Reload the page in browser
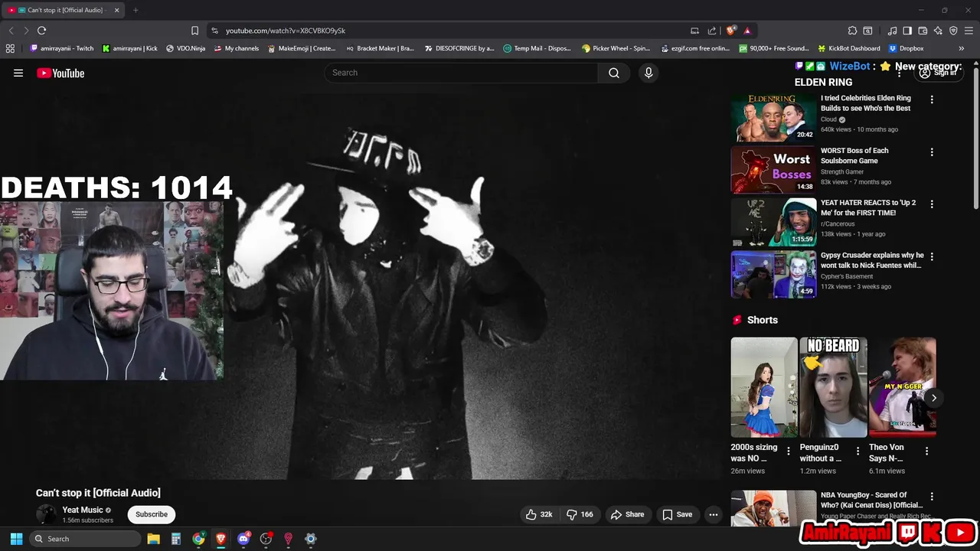980x551 pixels. [x=41, y=31]
